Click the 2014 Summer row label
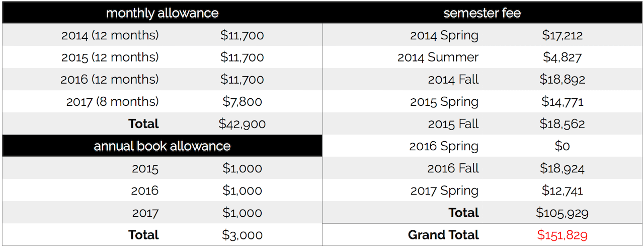The width and height of the screenshot is (644, 247). pos(438,57)
